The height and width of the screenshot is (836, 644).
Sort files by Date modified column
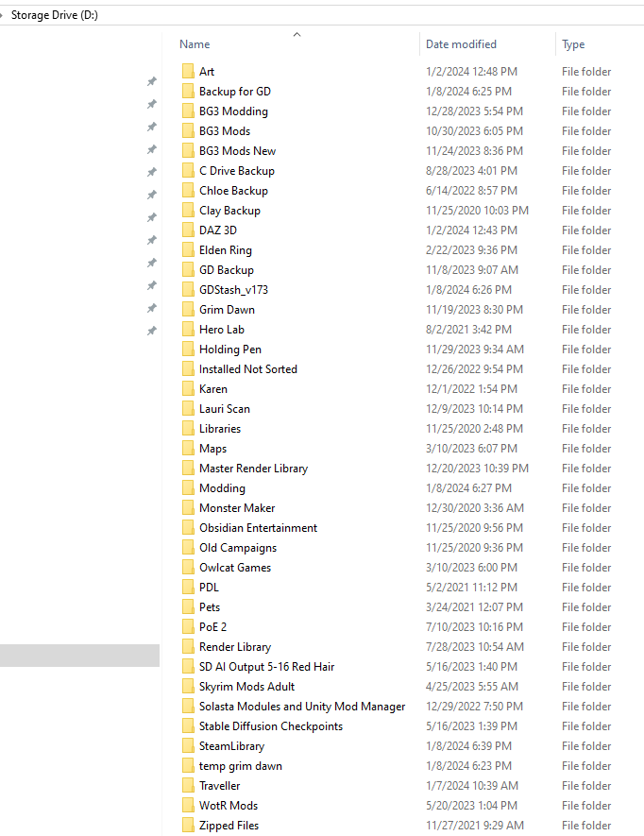(461, 44)
